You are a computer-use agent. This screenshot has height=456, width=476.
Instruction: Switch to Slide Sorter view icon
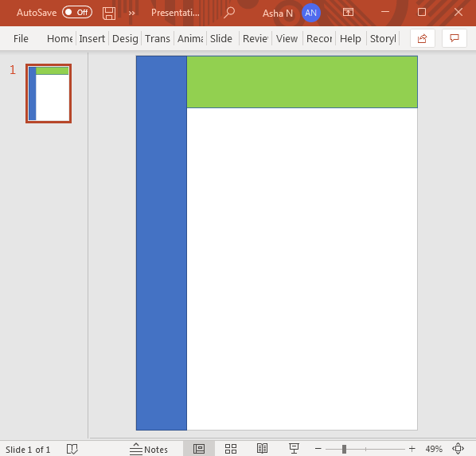[x=231, y=449]
